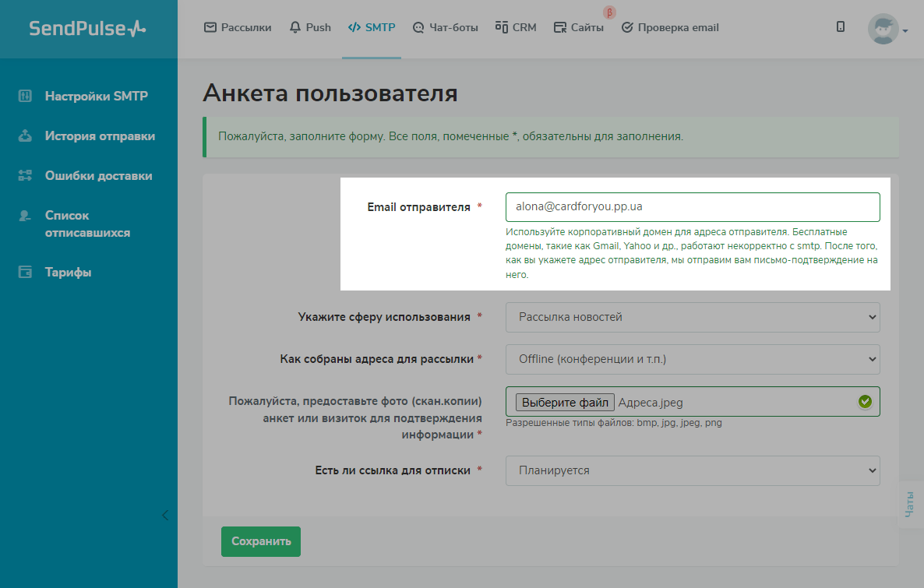Screen dimensions: 924x588
Task: Click the beta badge above Сайты
Action: point(609,12)
